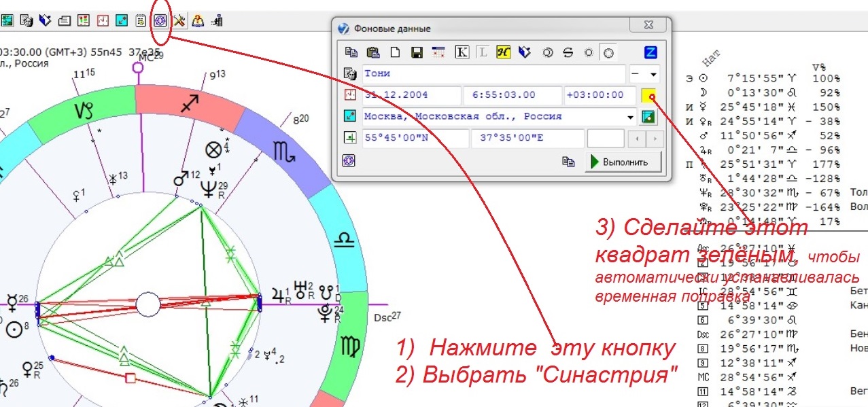This screenshot has width=868, height=407.
Task: Click the stacked windows icon in main toolbar
Action: 65,20
